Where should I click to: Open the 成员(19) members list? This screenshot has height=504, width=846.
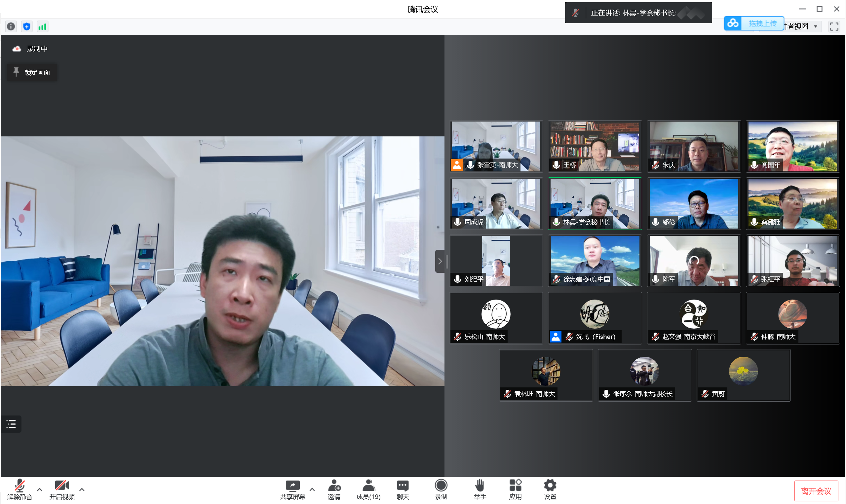369,490
